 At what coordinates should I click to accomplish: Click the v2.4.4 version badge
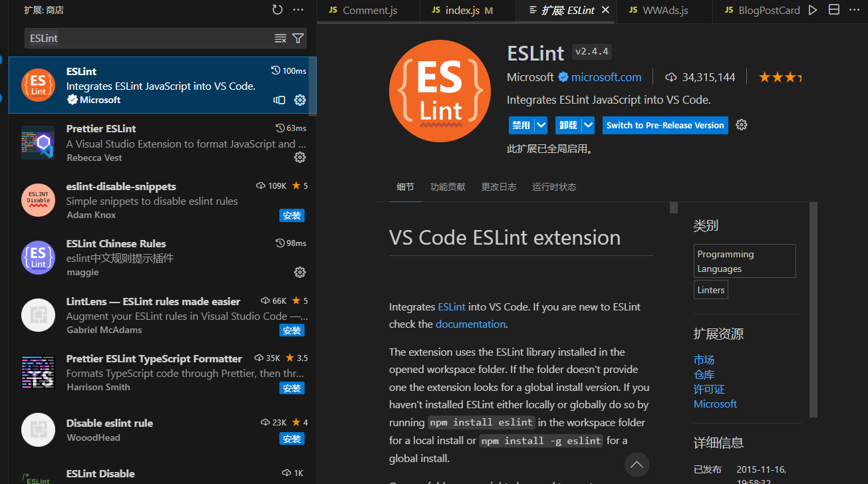pos(592,52)
